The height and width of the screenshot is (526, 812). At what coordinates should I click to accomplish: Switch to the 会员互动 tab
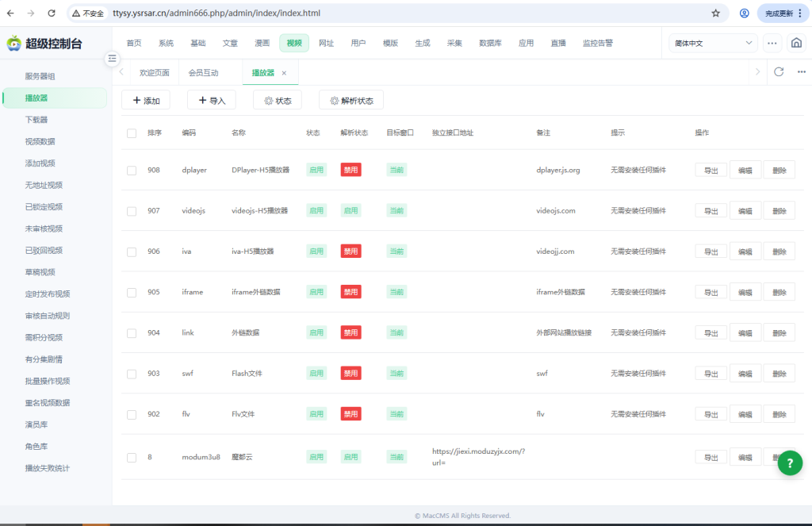203,72
